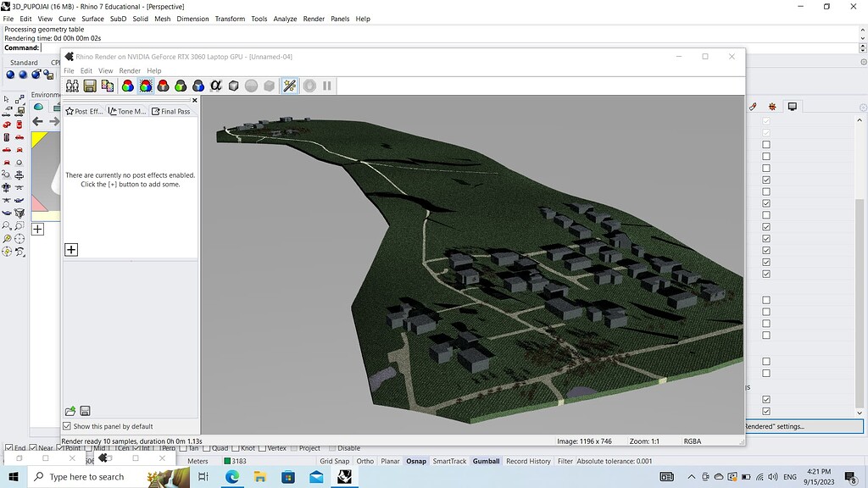Enable the Project osnap checkbox
This screenshot has width=868, height=488.
click(292, 447)
